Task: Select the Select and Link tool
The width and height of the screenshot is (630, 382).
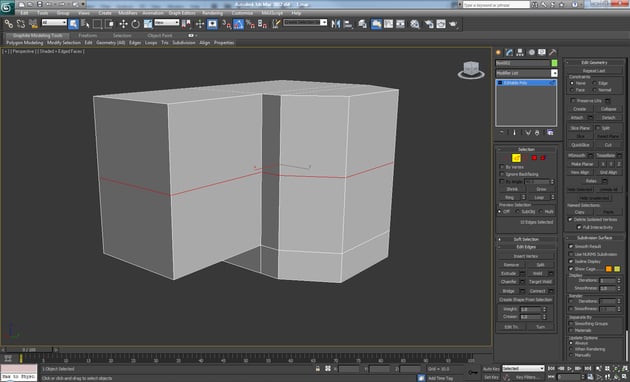Action: (x=8, y=24)
